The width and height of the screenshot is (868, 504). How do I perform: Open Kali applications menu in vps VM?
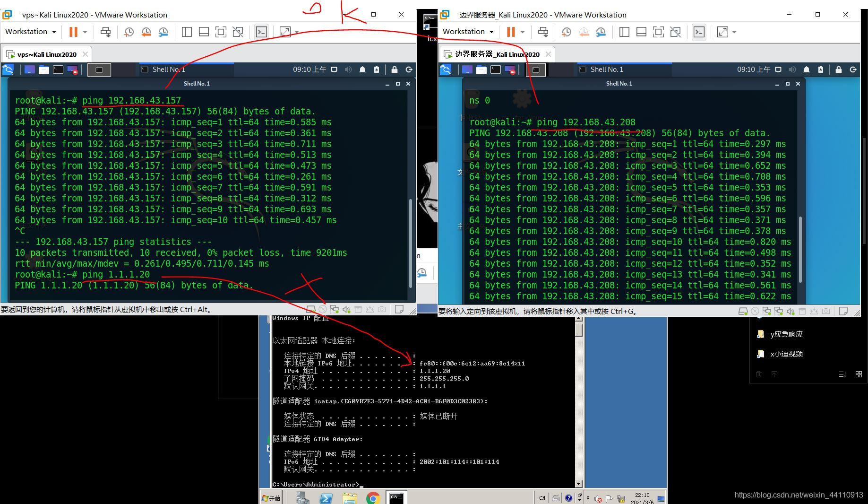pos(8,70)
